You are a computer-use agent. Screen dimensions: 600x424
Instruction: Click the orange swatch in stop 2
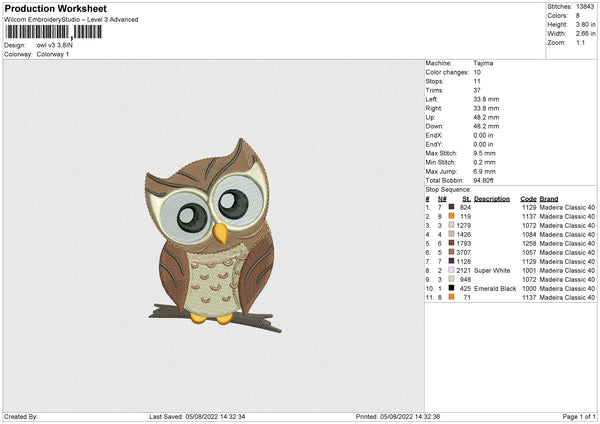452,216
